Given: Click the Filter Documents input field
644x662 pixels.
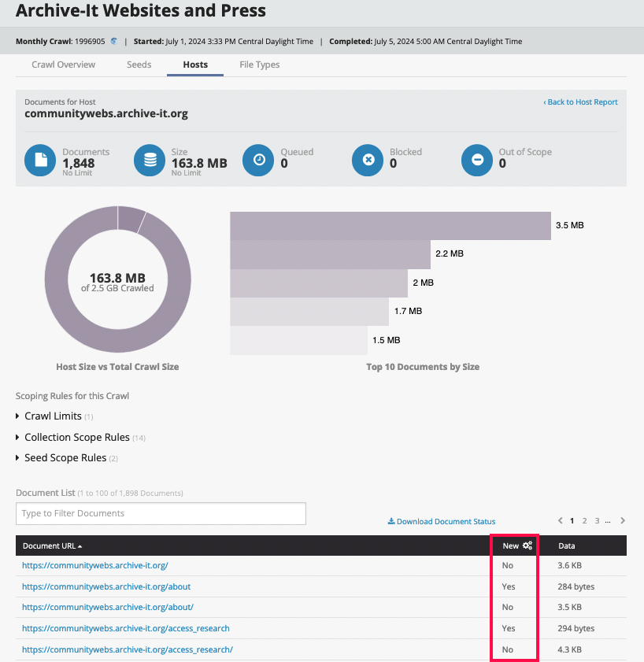Looking at the screenshot, I should coord(161,513).
